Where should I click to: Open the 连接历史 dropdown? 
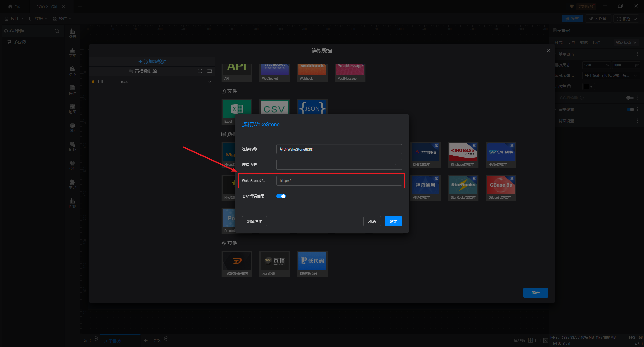[339, 165]
